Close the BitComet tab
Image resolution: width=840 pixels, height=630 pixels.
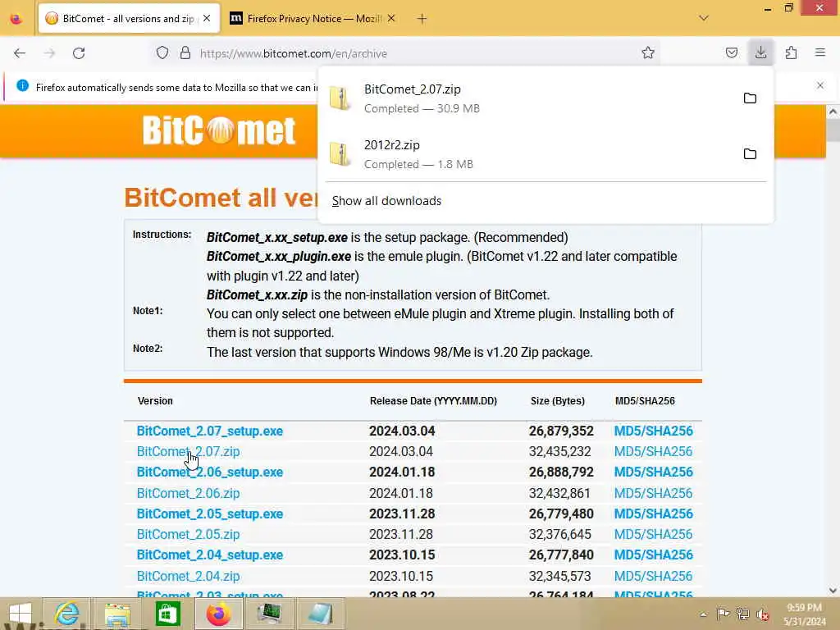coord(207,18)
